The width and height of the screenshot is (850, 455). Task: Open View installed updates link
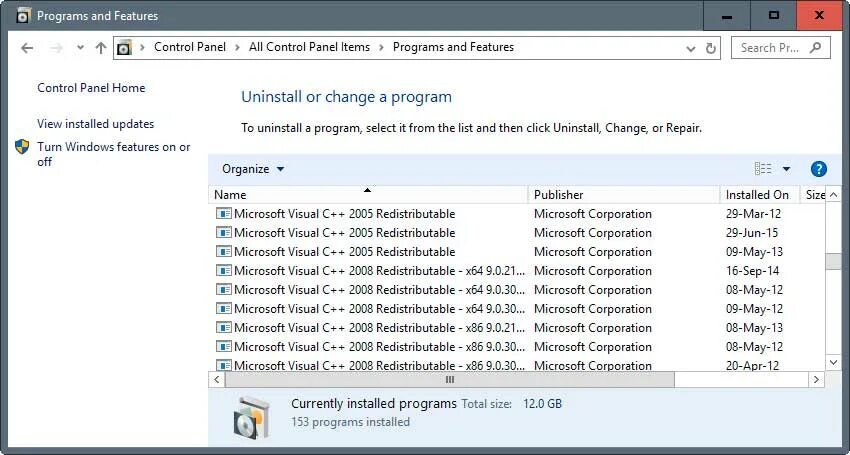pyautogui.click(x=95, y=124)
